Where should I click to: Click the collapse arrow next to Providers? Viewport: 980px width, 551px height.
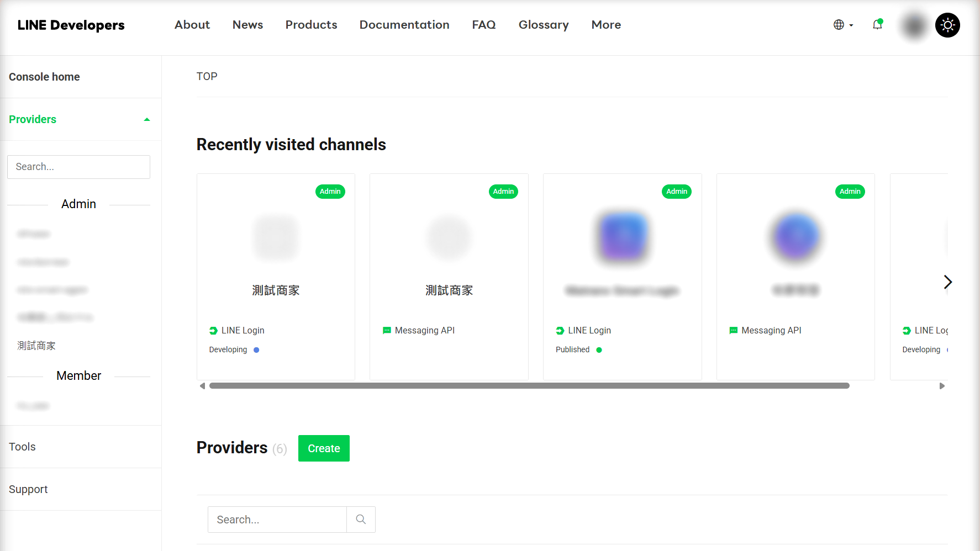coord(147,119)
